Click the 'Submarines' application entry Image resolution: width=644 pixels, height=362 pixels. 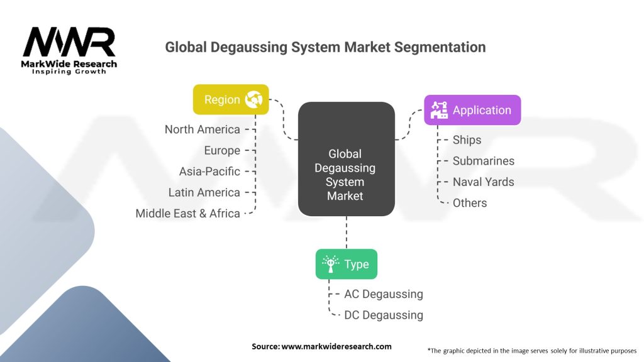click(484, 161)
